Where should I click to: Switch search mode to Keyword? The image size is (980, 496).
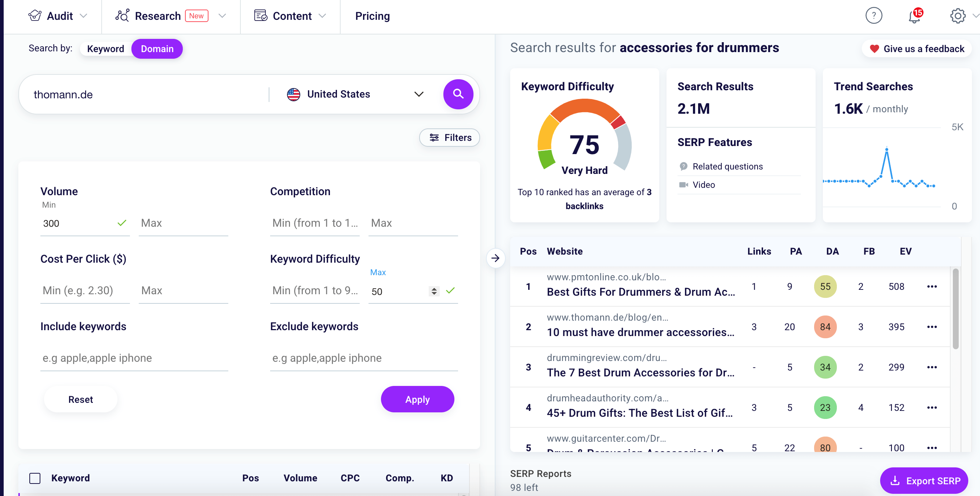105,49
